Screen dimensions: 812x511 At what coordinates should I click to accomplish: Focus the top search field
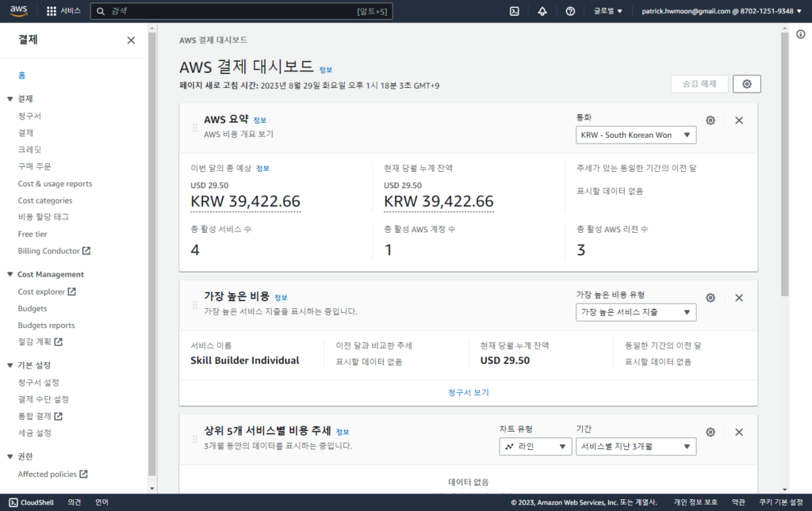[x=241, y=11]
